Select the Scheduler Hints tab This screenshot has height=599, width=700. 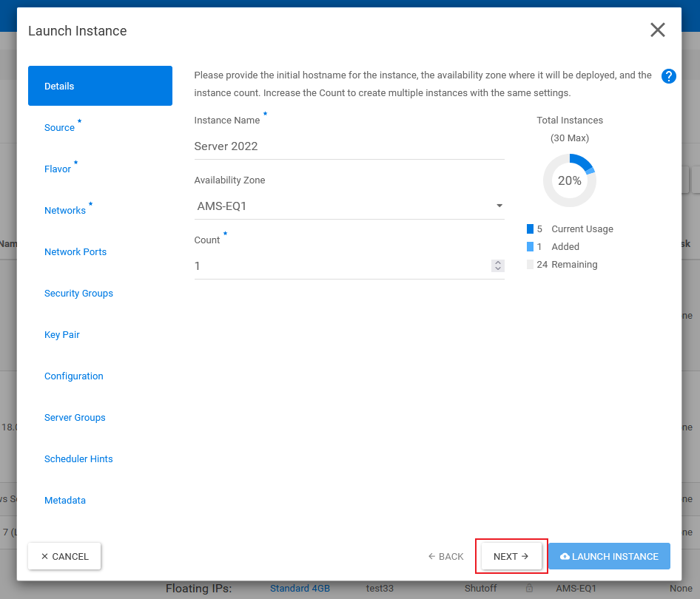click(78, 459)
